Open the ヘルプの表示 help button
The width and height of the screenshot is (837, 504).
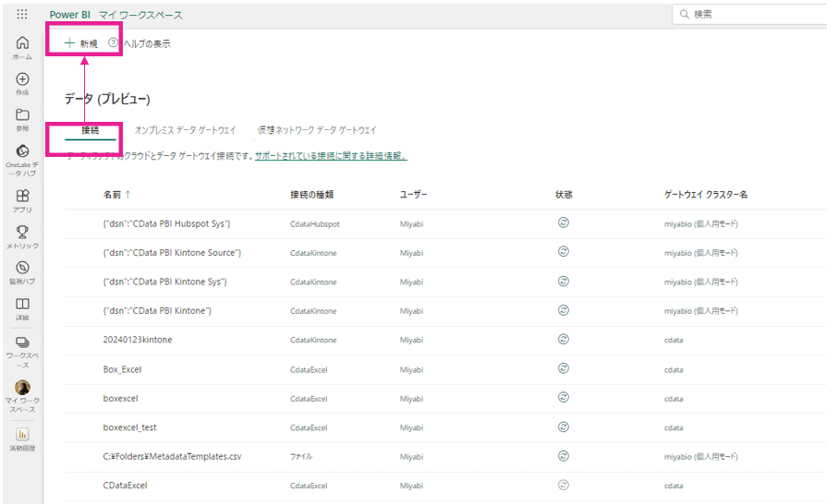[139, 43]
